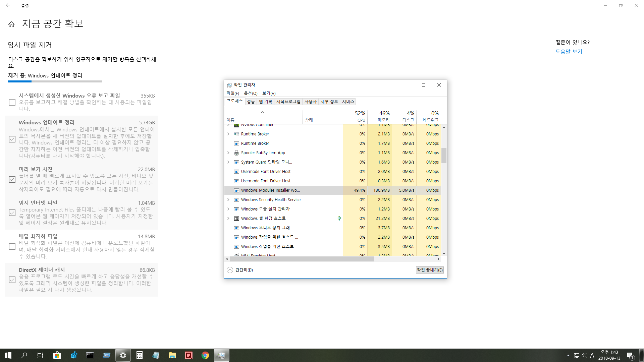Open the 보기(V) menu
This screenshot has height=362, width=644.
[x=269, y=94]
